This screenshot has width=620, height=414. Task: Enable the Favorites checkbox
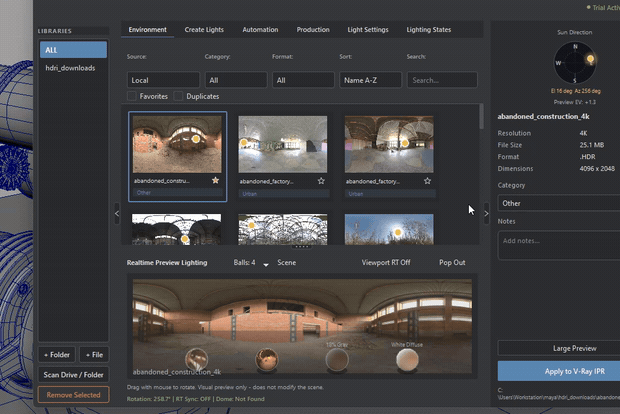point(132,96)
